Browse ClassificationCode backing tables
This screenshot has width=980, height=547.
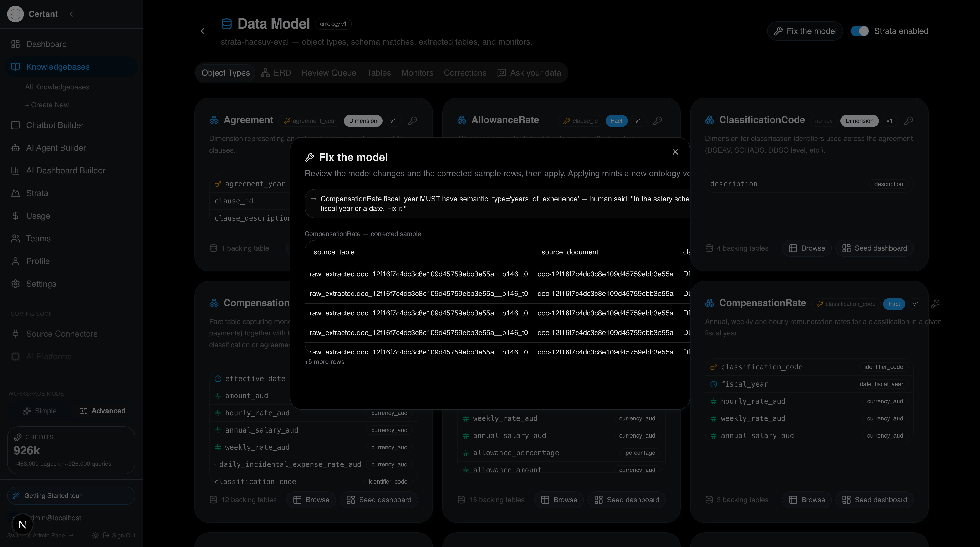(x=806, y=248)
